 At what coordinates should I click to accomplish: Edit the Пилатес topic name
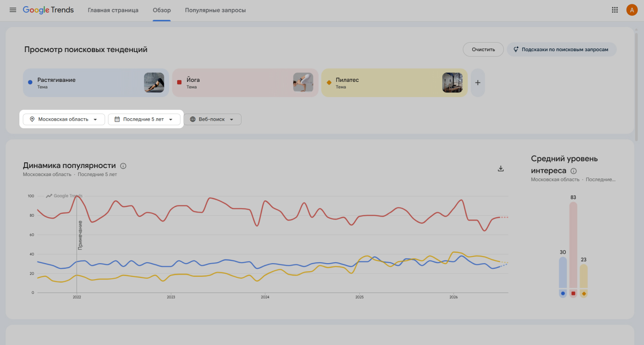coord(347,80)
